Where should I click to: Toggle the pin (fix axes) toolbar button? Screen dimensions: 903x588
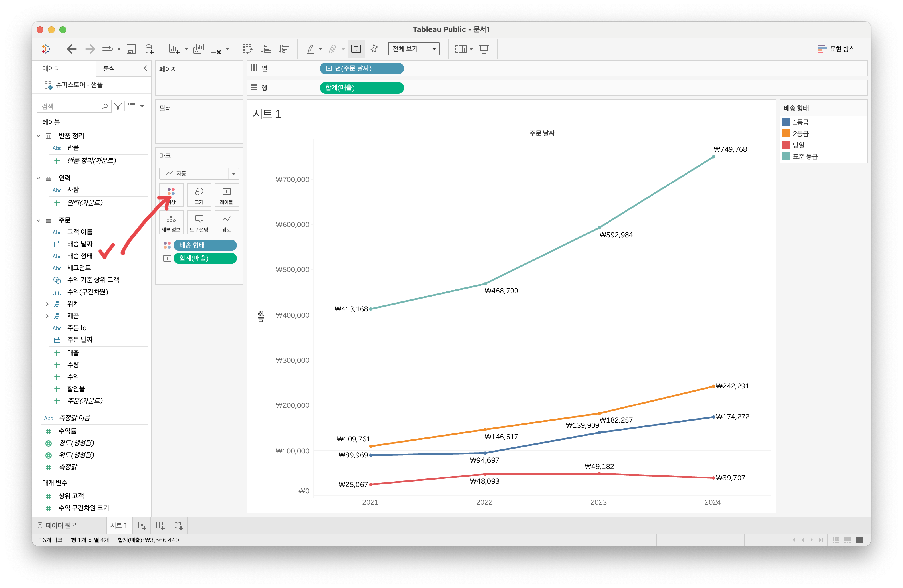point(374,49)
